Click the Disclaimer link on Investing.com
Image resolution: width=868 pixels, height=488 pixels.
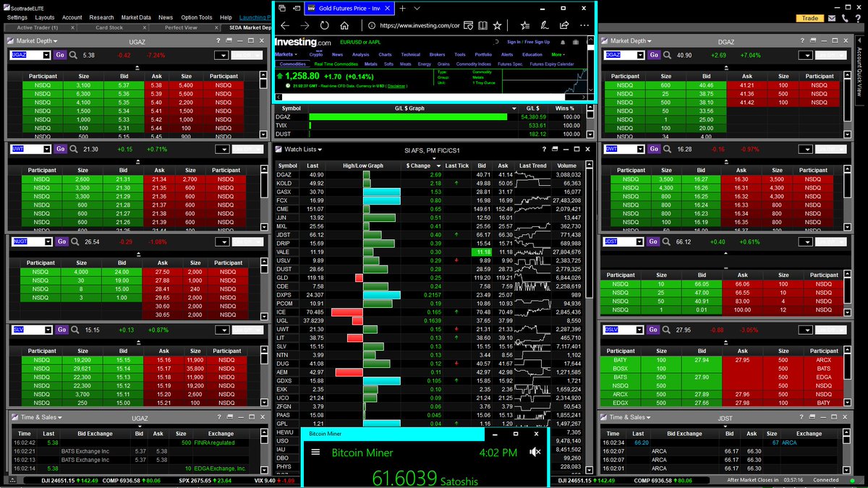click(x=396, y=85)
